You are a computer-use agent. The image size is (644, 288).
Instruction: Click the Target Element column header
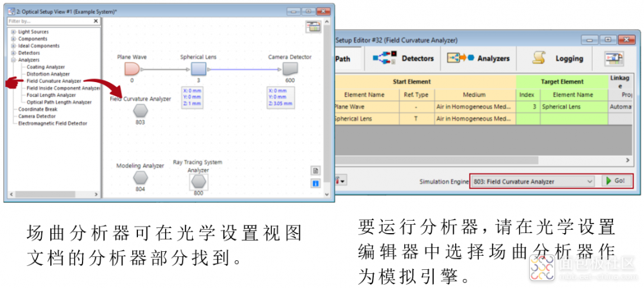click(562, 82)
